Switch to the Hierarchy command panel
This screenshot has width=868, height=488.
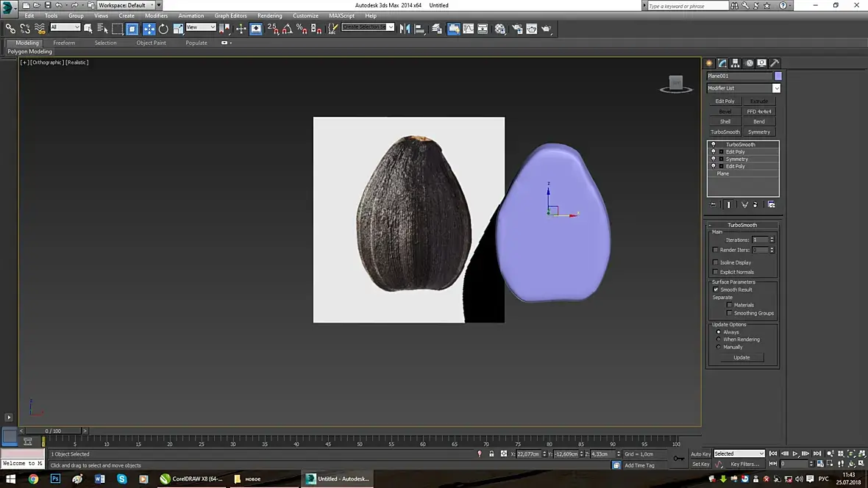click(x=736, y=63)
